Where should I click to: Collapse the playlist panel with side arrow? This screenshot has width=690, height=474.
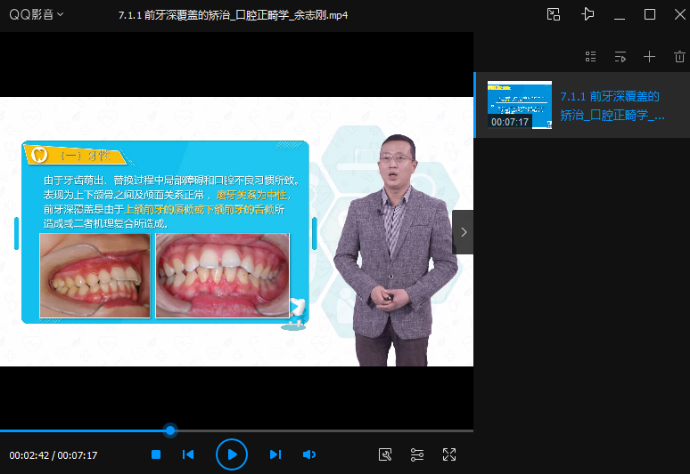pos(463,232)
